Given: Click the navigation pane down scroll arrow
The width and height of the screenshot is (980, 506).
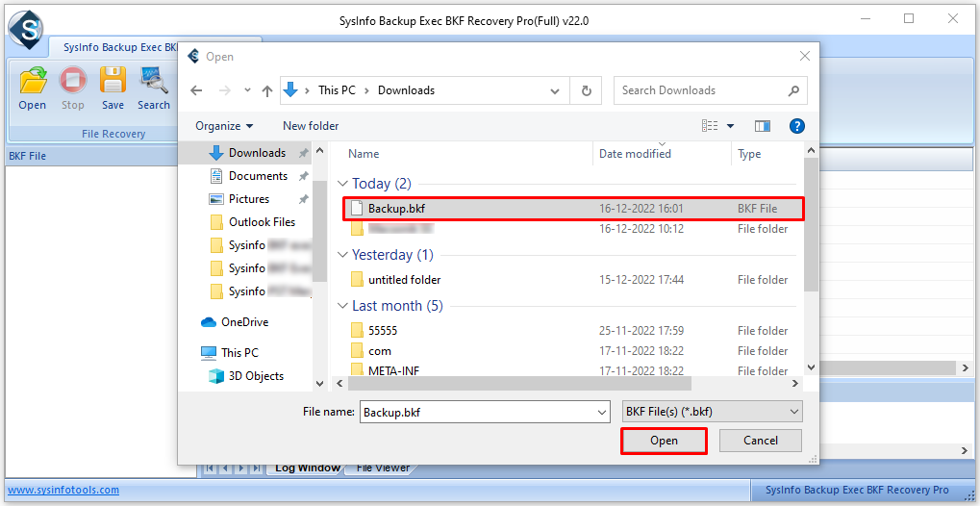Looking at the screenshot, I should (x=319, y=384).
